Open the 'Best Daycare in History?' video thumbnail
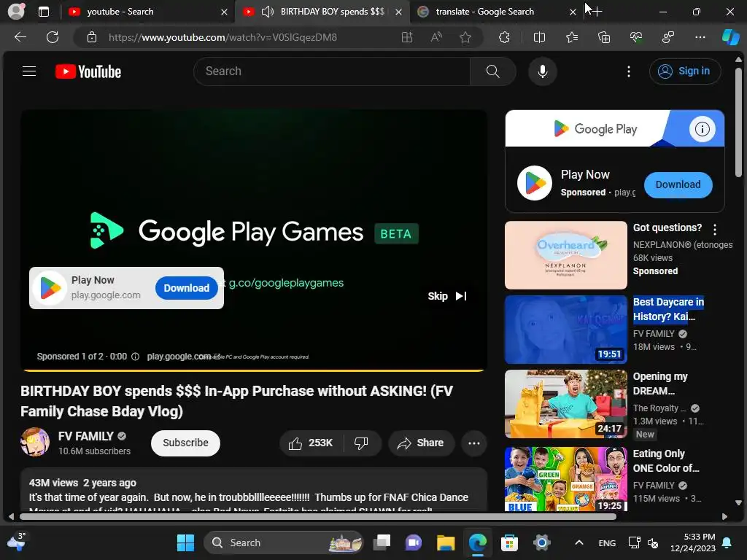This screenshot has height=560, width=747. [x=565, y=330]
